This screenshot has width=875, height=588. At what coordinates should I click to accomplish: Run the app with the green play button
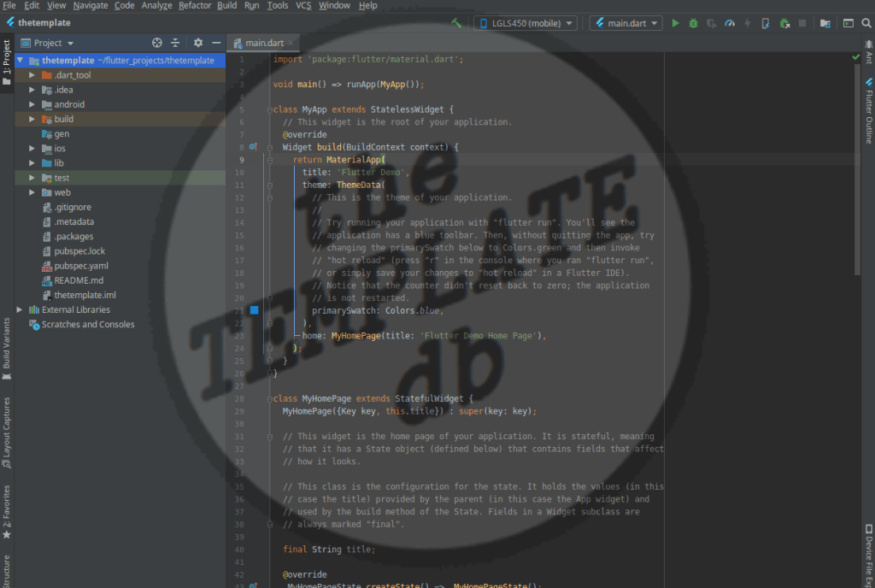(675, 23)
